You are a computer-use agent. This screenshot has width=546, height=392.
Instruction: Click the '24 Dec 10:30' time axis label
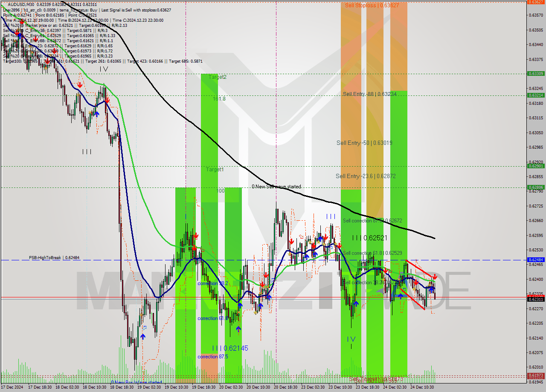coord(421,387)
